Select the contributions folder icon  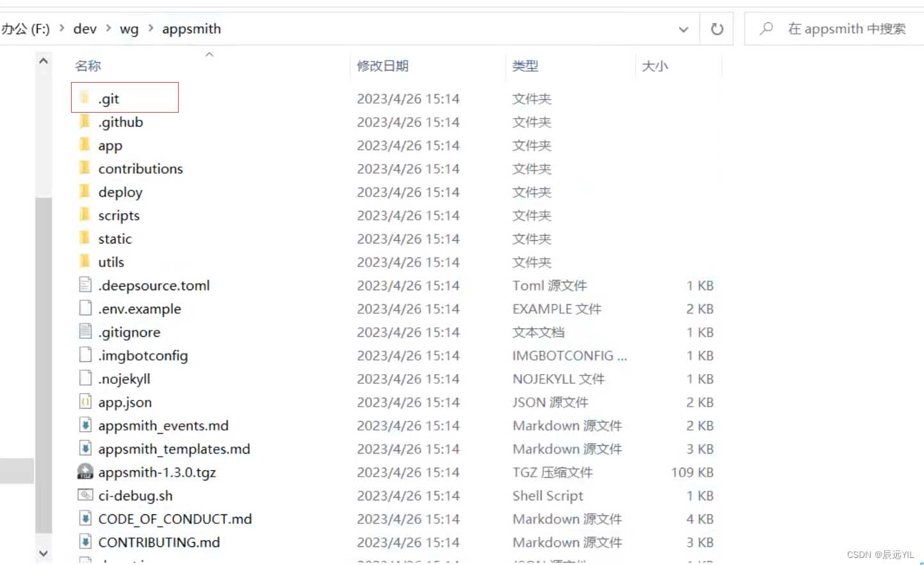click(x=85, y=168)
